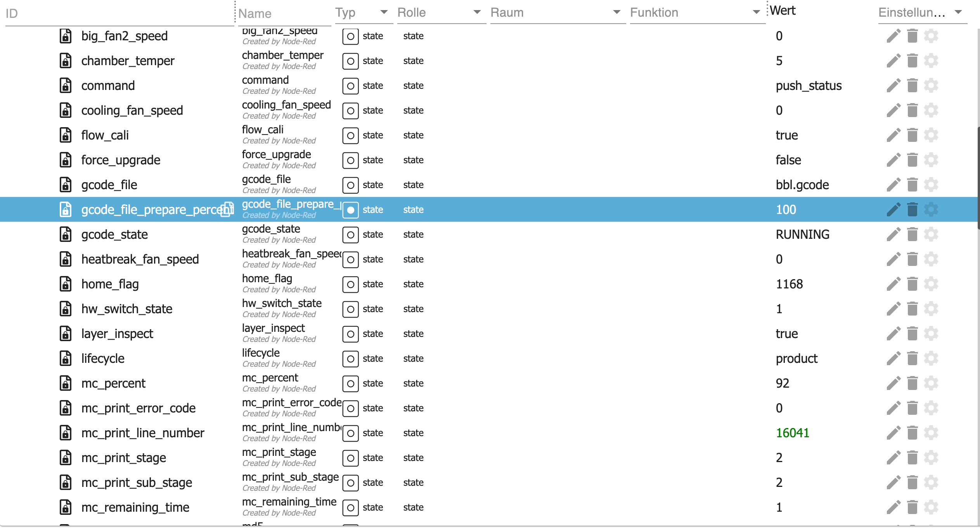The image size is (980, 528).
Task: Click state type icon in highlighted row
Action: 350,210
